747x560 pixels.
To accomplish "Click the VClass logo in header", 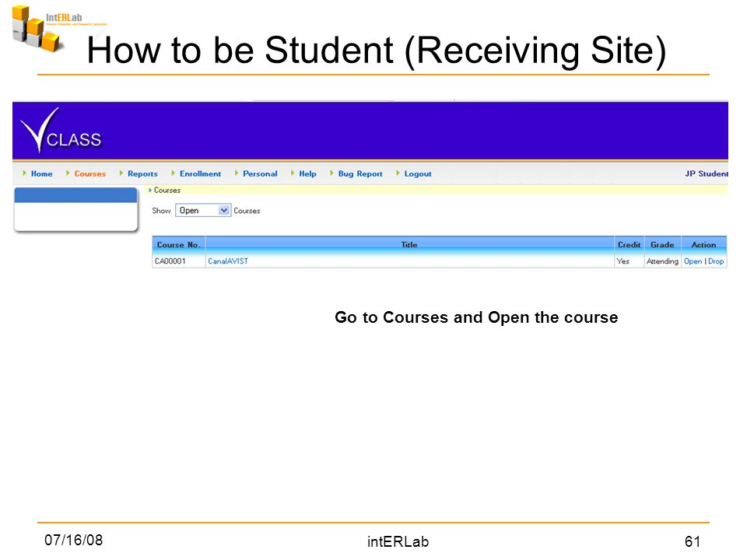I will [x=61, y=131].
